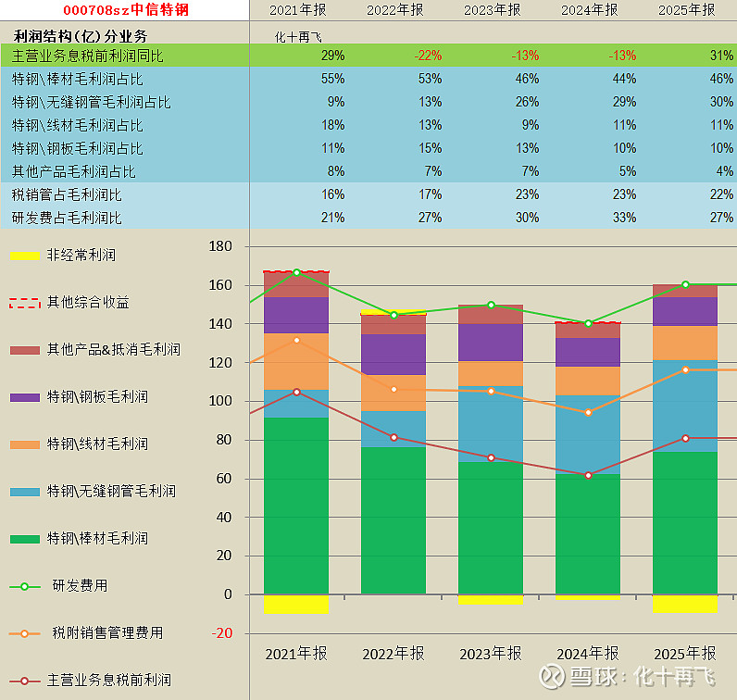Click the 其他产品毛利润占比 row label

pos(73,171)
